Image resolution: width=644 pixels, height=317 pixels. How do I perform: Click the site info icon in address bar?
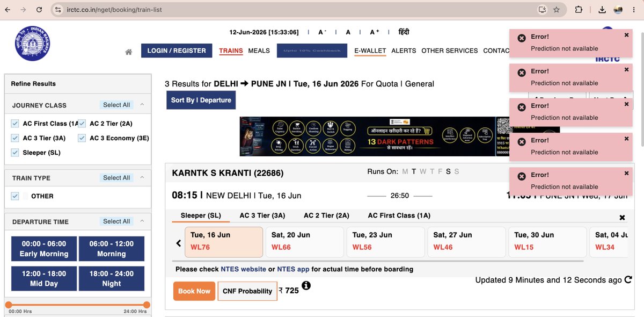click(x=58, y=10)
